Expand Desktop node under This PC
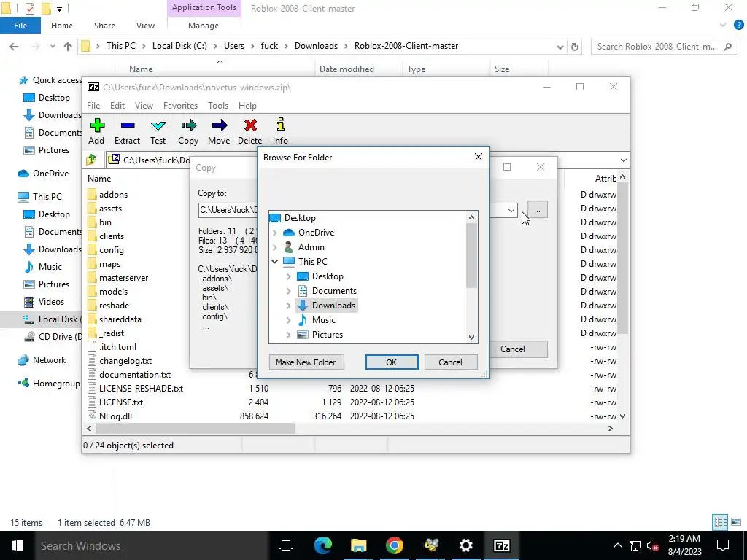 [x=289, y=276]
